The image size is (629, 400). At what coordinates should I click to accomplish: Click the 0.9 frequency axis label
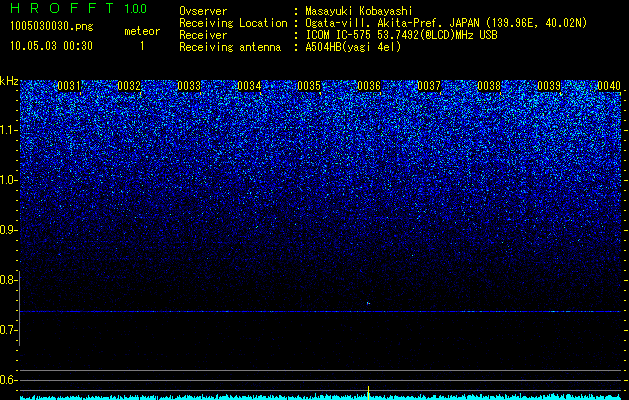[x=8, y=230]
